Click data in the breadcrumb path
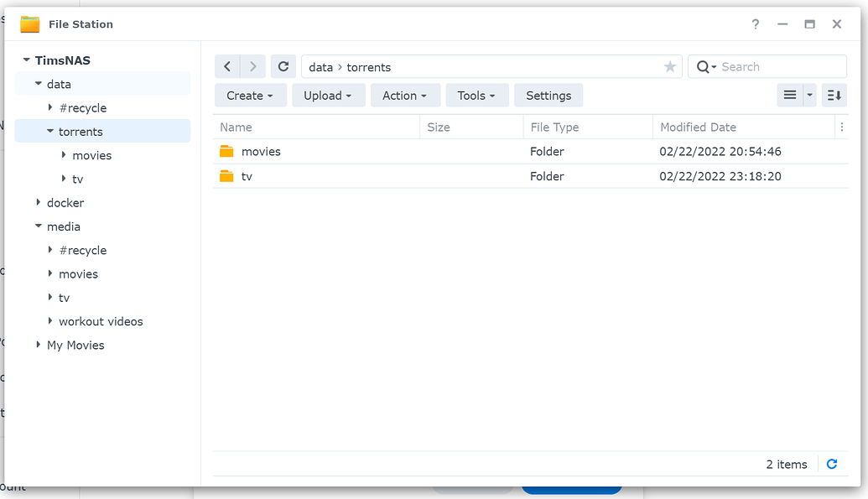This screenshot has width=868, height=499. tap(320, 66)
